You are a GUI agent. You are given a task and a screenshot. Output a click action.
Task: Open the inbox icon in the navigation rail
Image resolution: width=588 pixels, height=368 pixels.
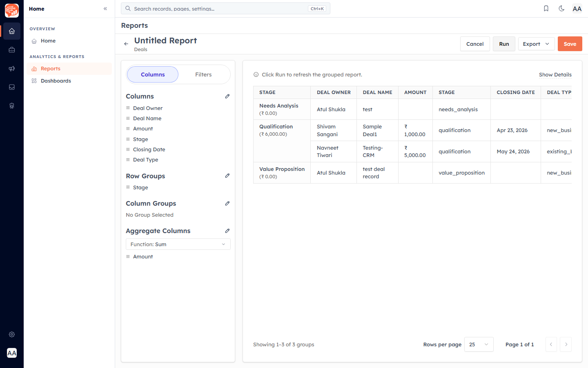point(12,87)
